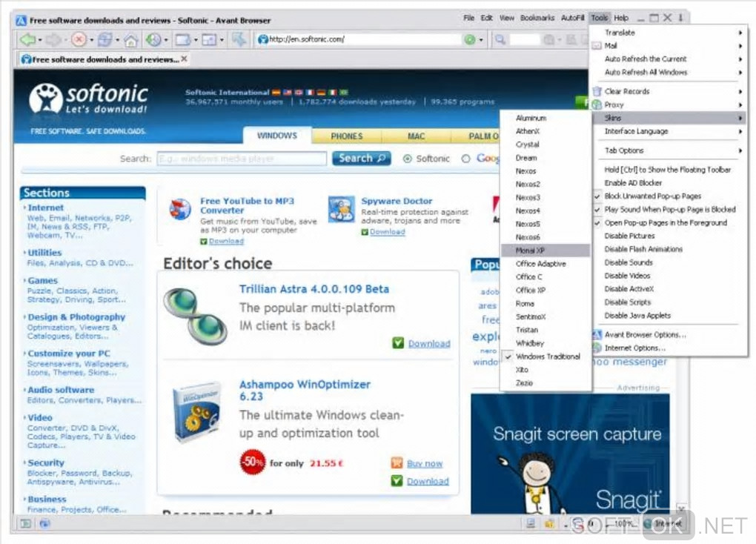The width and height of the screenshot is (756, 544).
Task: Open the Stop button dropdown arrow
Action: (91, 40)
